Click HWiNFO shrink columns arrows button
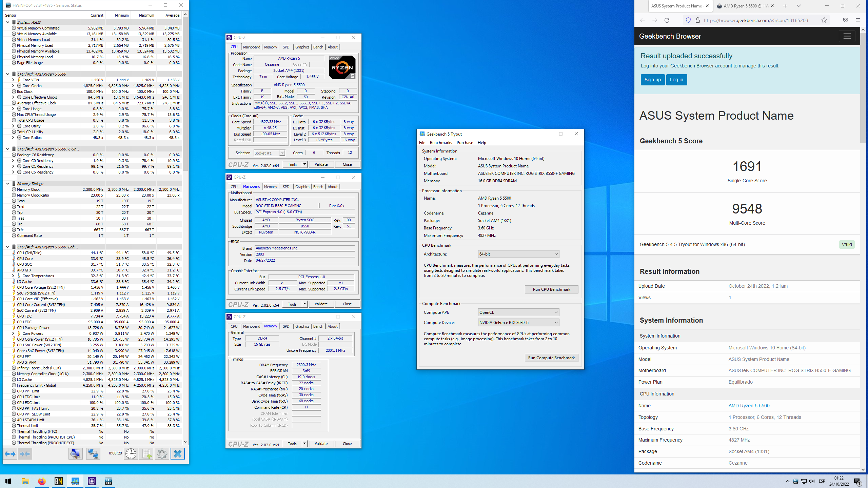Viewport: 868px width, 488px height. 25,453
